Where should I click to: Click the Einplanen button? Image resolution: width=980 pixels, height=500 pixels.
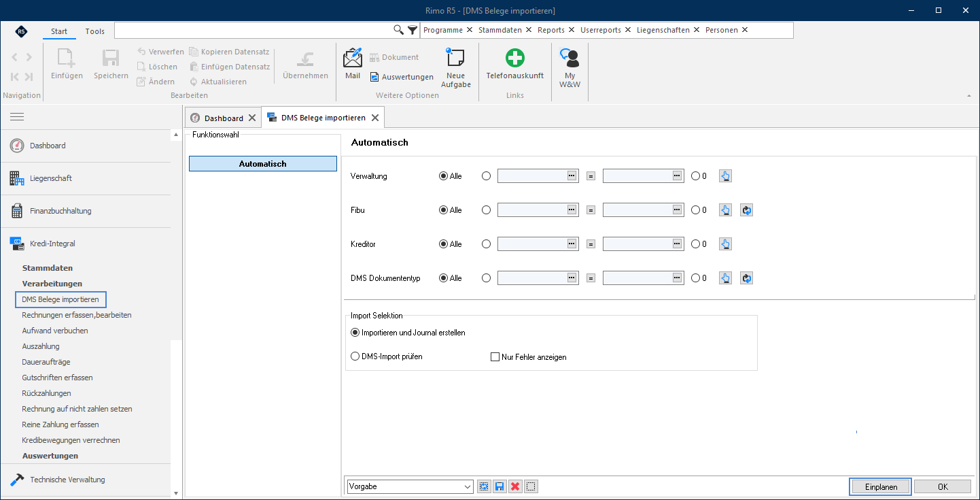881,486
